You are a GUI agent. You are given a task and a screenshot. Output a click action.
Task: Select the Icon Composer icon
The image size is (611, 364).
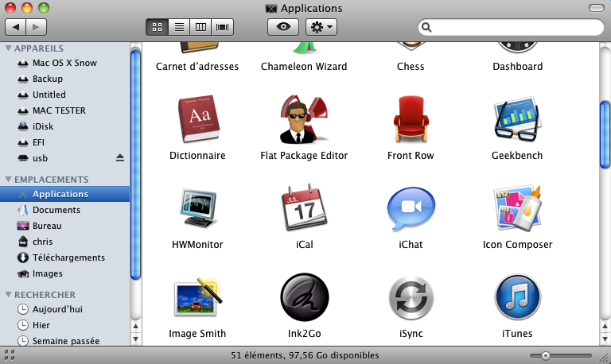click(517, 208)
